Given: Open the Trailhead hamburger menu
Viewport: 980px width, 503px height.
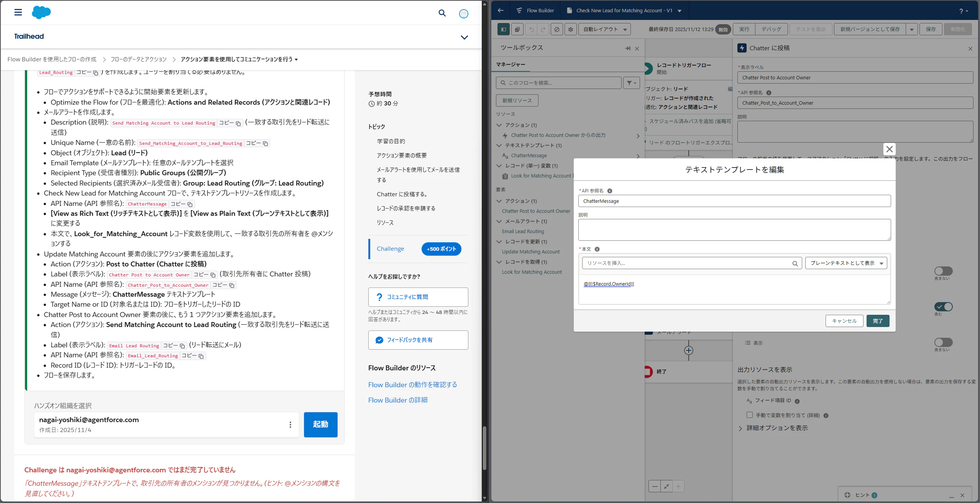Looking at the screenshot, I should click(18, 12).
